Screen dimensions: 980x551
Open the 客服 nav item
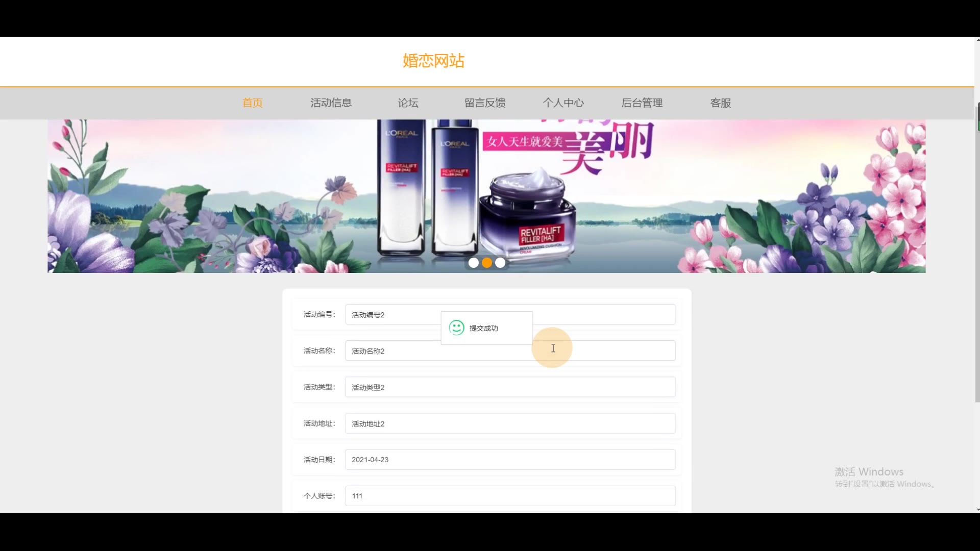(721, 103)
